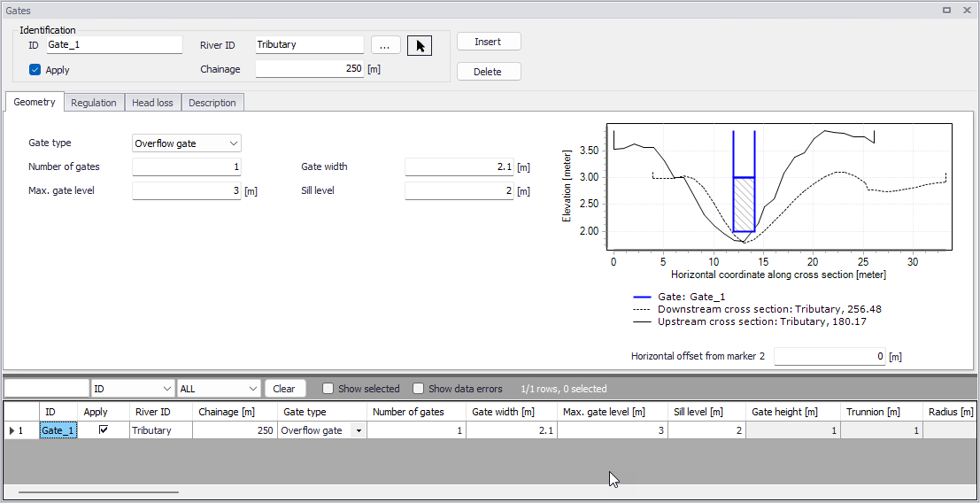Viewport: 980px width, 503px height.
Task: Float the Gates panel with restore icon
Action: click(x=947, y=10)
